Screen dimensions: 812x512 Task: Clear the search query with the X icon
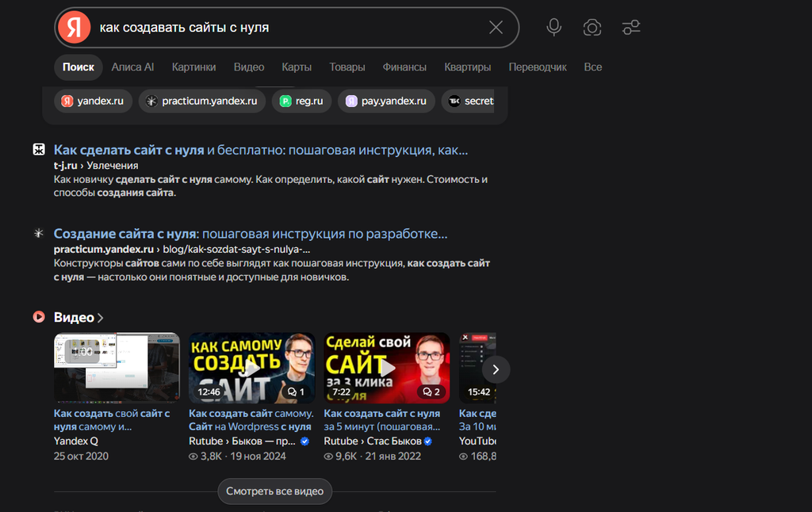(x=496, y=28)
